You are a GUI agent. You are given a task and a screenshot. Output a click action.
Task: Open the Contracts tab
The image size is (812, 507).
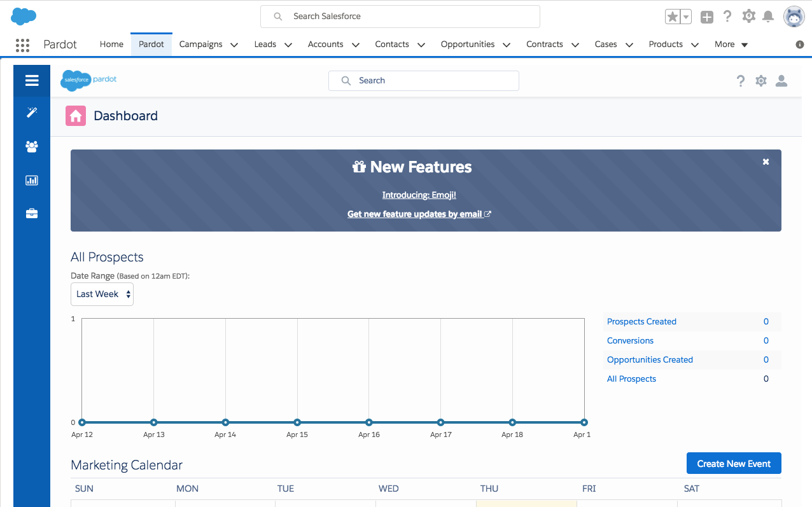point(545,45)
